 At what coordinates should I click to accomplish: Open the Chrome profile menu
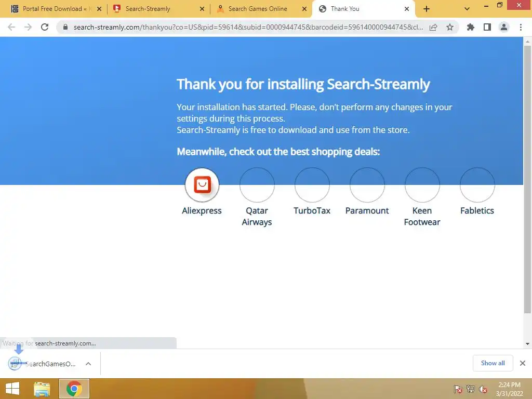pyautogui.click(x=504, y=27)
